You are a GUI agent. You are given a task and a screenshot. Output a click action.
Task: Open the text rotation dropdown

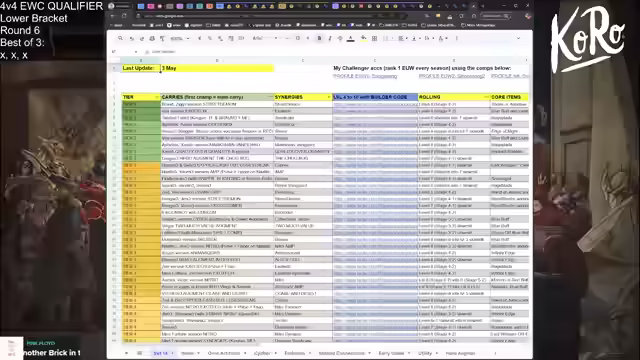pyautogui.click(x=442, y=38)
